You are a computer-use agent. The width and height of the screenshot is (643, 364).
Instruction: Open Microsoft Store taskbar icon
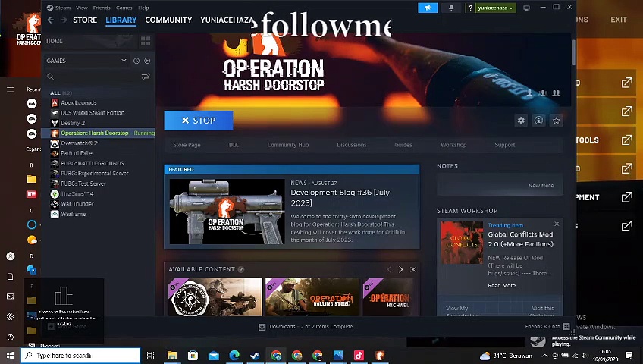[193, 356]
